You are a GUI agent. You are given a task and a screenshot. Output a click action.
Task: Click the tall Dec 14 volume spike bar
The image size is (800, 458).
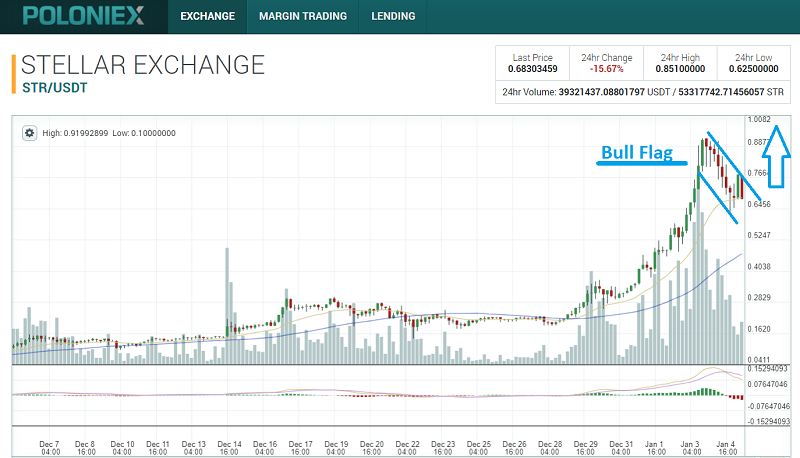click(x=227, y=306)
